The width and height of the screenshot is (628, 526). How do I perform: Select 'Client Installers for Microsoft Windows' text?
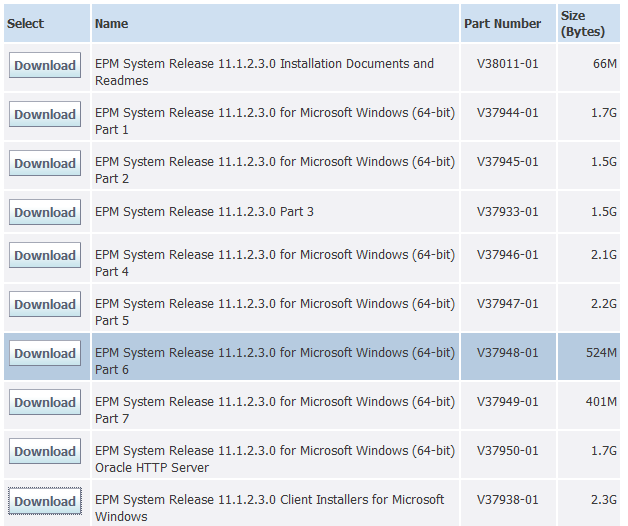click(x=269, y=508)
